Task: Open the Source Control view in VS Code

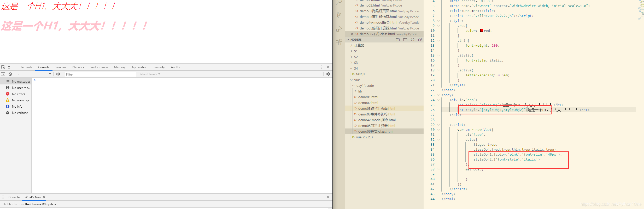Action: click(339, 15)
